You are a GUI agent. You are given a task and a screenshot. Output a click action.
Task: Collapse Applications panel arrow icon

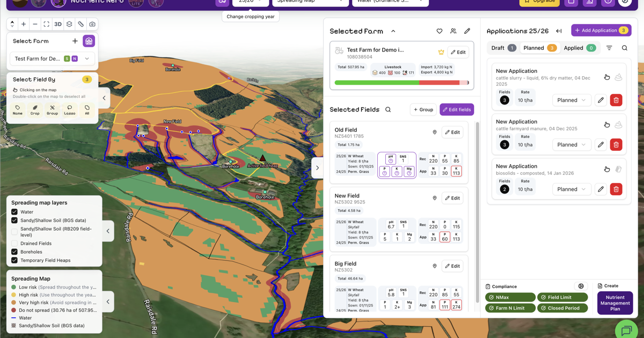click(x=559, y=31)
